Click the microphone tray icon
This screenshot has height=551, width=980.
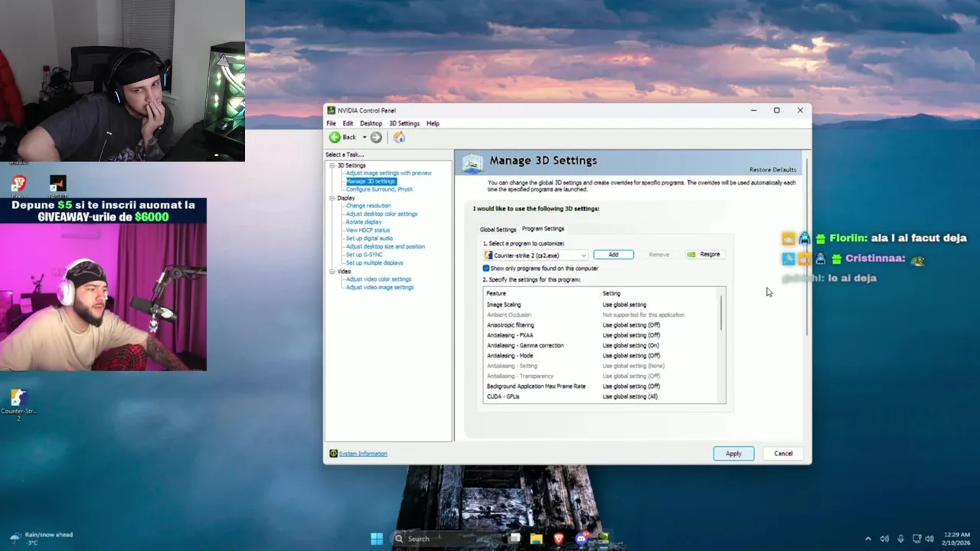(x=900, y=539)
